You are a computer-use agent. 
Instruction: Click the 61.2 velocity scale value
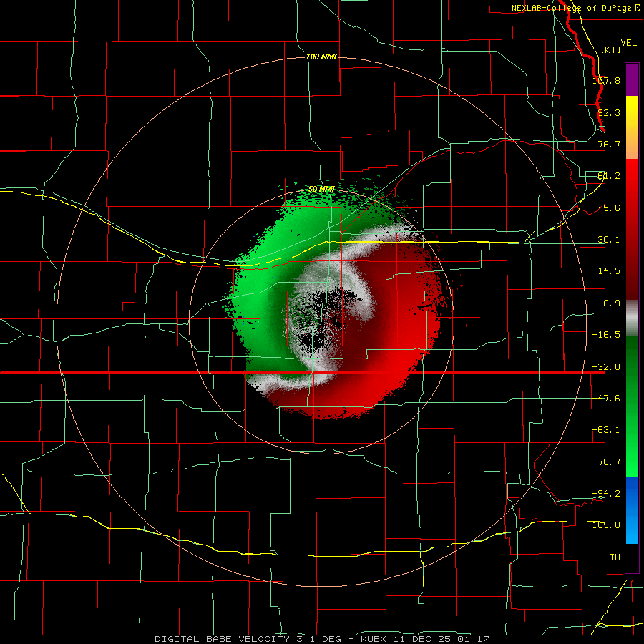[609, 176]
